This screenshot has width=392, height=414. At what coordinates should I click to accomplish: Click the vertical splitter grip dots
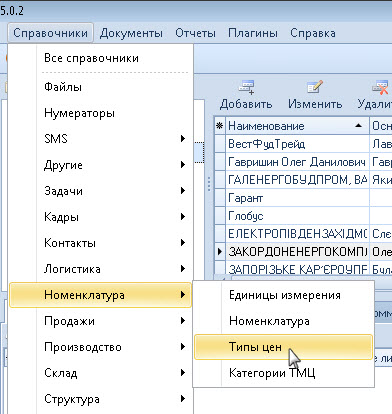(209, 184)
